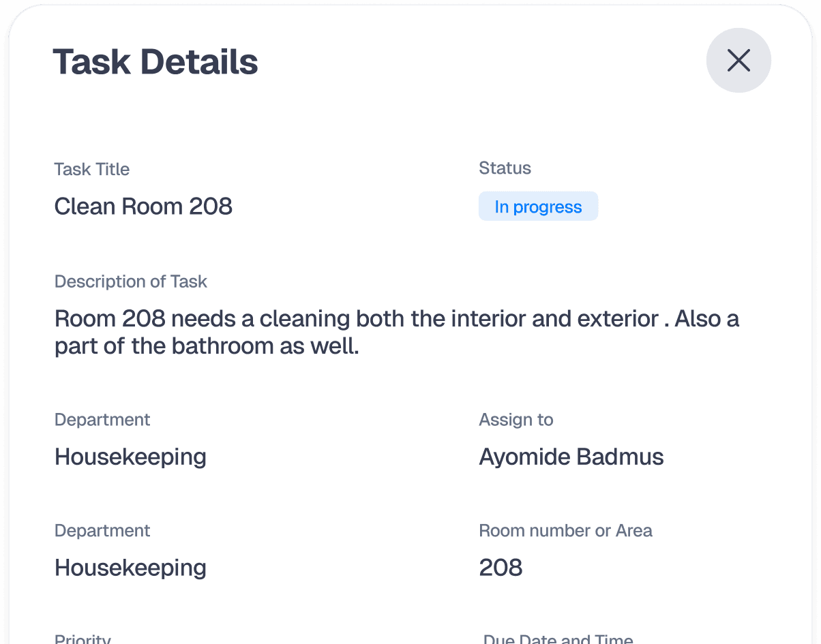Click the Room number or Area label
This screenshot has width=821, height=644.
point(565,530)
